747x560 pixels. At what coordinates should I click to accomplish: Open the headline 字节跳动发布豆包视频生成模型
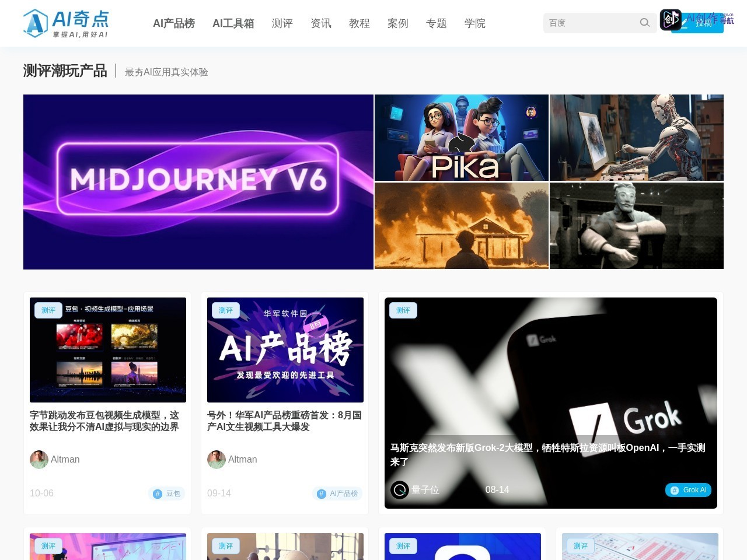pos(104,421)
